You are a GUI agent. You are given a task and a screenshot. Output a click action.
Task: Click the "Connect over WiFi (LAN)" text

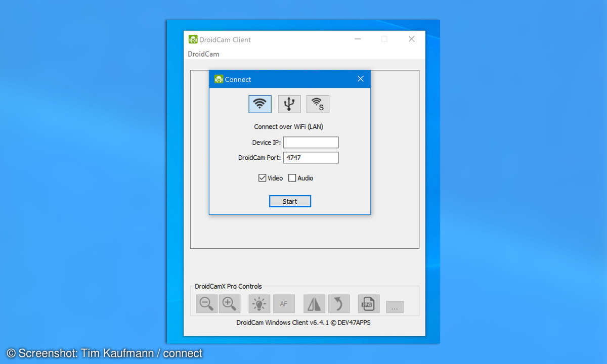pos(288,127)
